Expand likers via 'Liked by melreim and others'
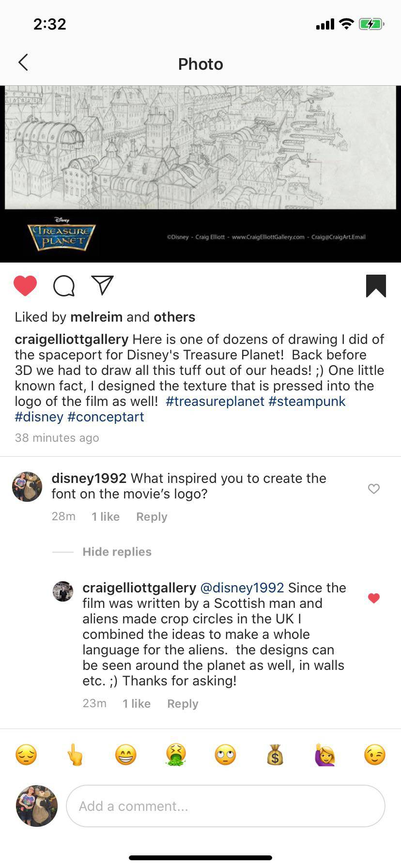Screen dimensions: 401x868 [x=104, y=317]
